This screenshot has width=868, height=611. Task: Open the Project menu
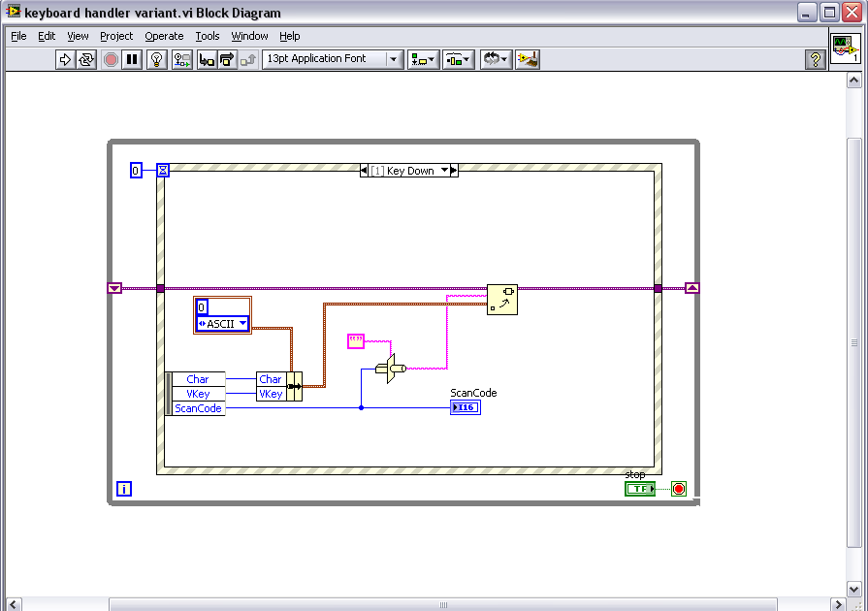(115, 36)
